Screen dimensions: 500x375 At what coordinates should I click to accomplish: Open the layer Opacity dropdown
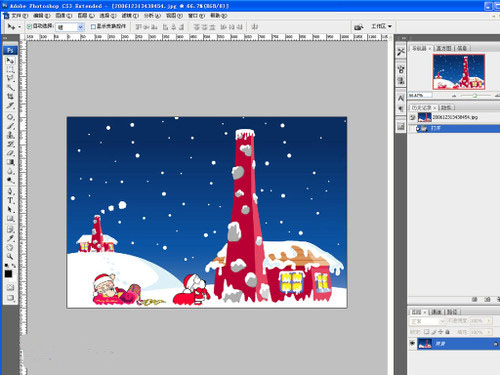(x=489, y=321)
